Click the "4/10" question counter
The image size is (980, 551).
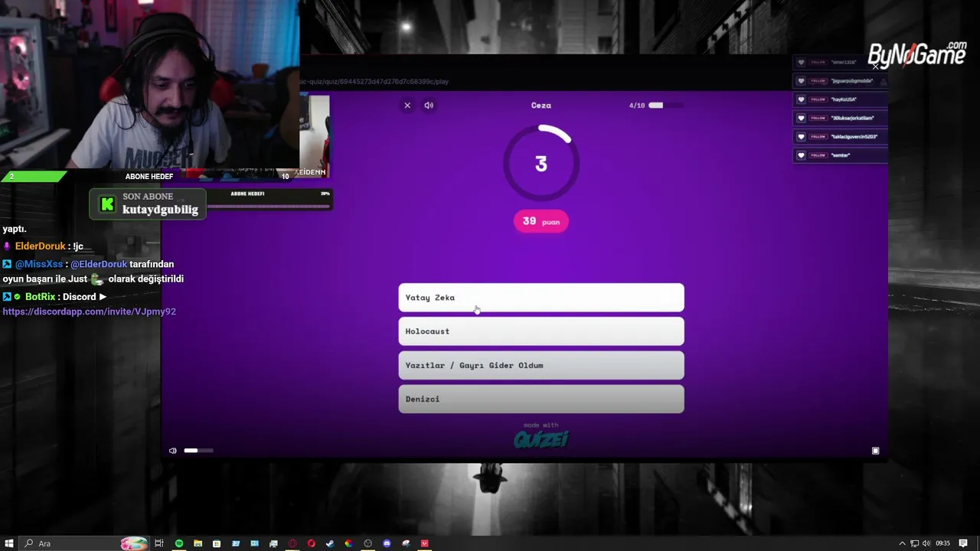click(637, 106)
